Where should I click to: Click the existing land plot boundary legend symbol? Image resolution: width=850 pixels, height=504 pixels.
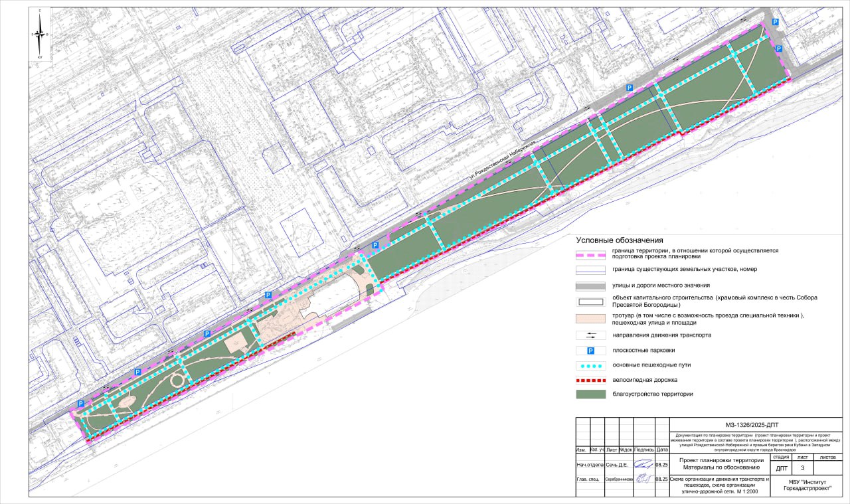[x=590, y=270]
